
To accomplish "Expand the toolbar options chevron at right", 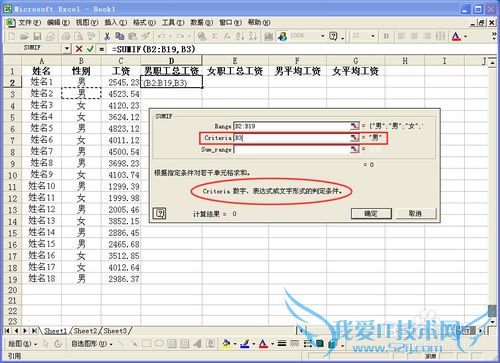I will [x=494, y=36].
